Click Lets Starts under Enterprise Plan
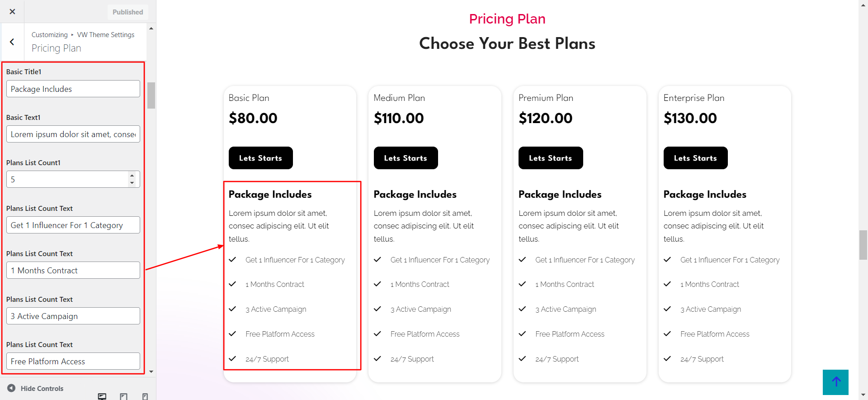The width and height of the screenshot is (868, 400). [695, 158]
